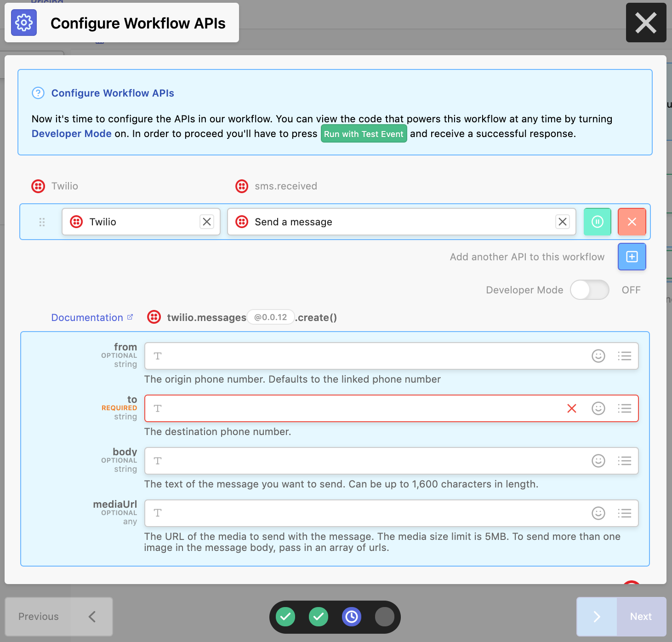The width and height of the screenshot is (672, 642).
Task: Select the final gray step indicator
Action: (385, 617)
